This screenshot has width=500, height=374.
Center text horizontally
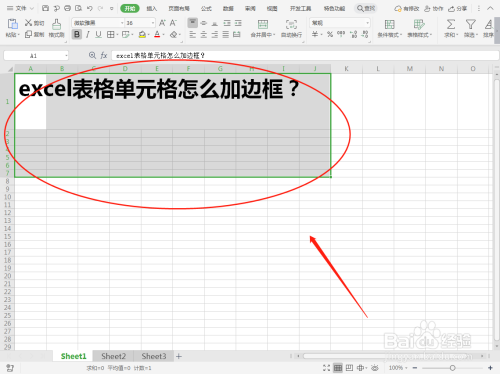click(x=204, y=34)
